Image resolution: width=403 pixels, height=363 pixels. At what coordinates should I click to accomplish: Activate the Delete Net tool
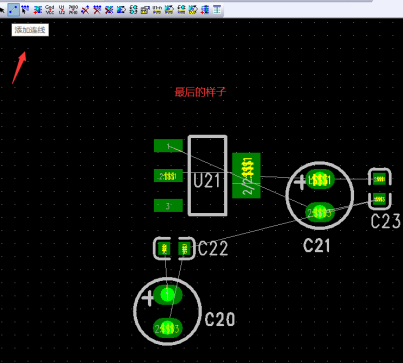coord(97,10)
